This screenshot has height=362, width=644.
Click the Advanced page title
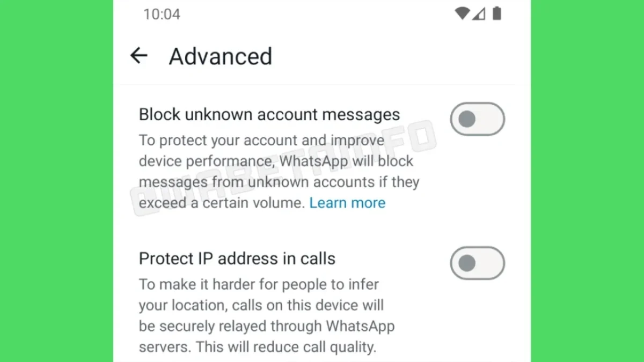point(221,56)
